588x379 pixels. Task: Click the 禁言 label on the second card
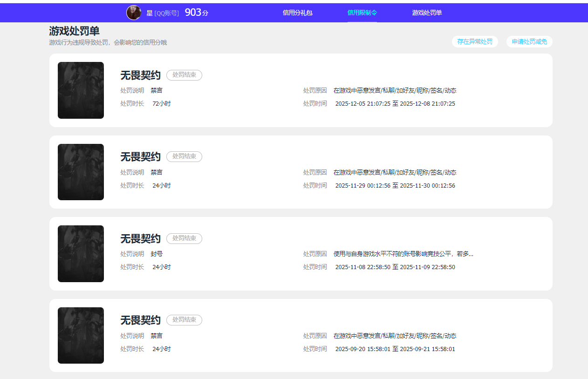[156, 172]
